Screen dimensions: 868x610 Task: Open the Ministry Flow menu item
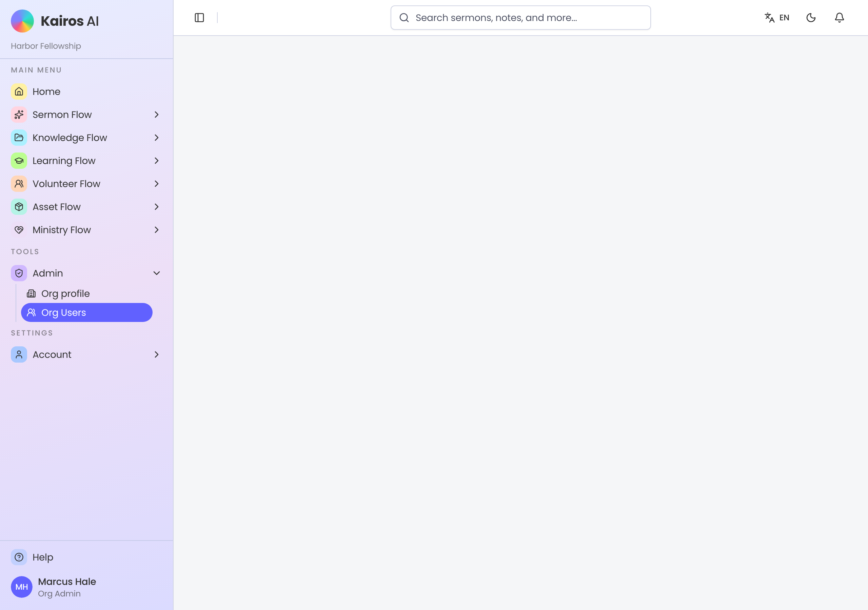[86, 230]
